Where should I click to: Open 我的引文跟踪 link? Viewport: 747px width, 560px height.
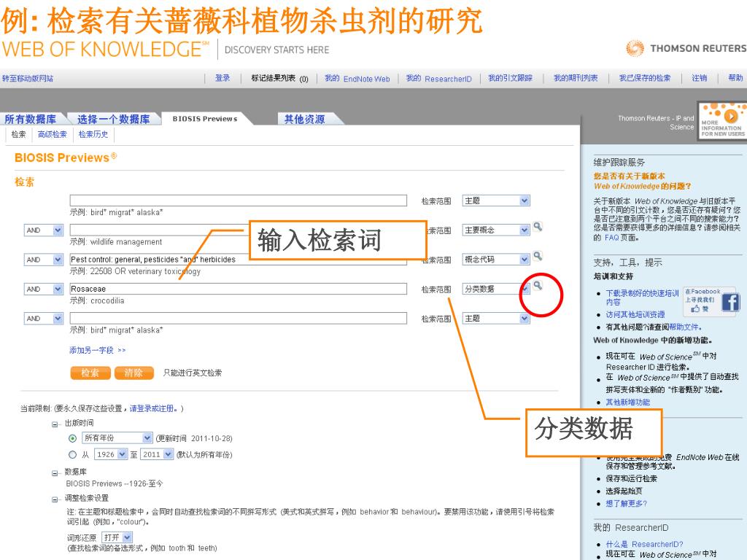coord(510,78)
